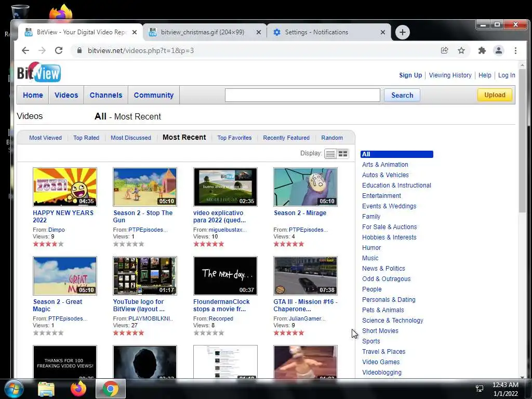Open the Firefox desktop shortcut

tap(61, 12)
